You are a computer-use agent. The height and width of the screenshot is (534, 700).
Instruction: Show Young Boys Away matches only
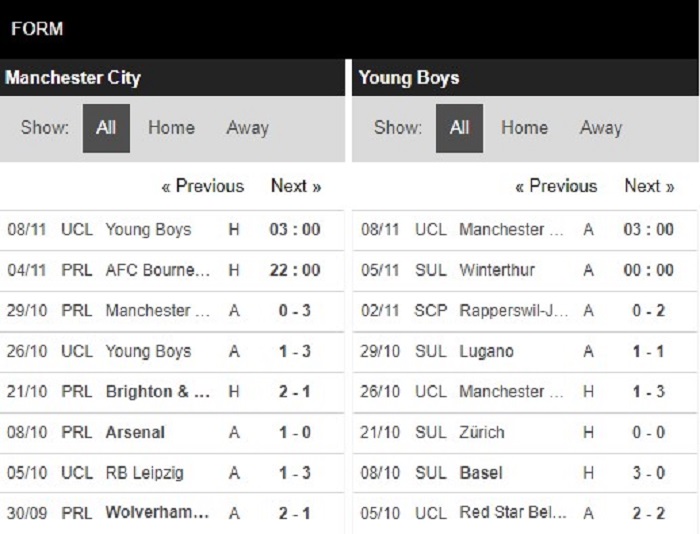600,128
